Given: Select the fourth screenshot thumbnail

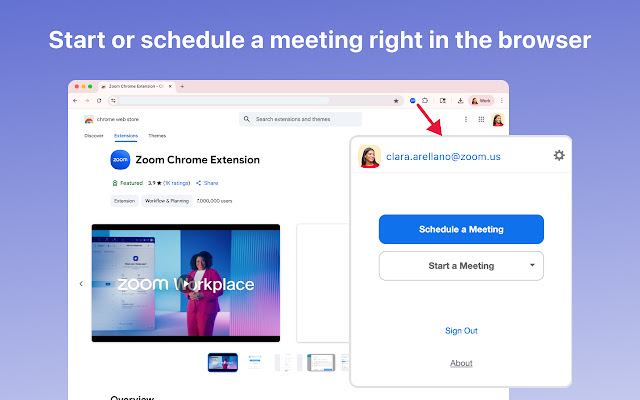Looking at the screenshot, I should click(321, 362).
